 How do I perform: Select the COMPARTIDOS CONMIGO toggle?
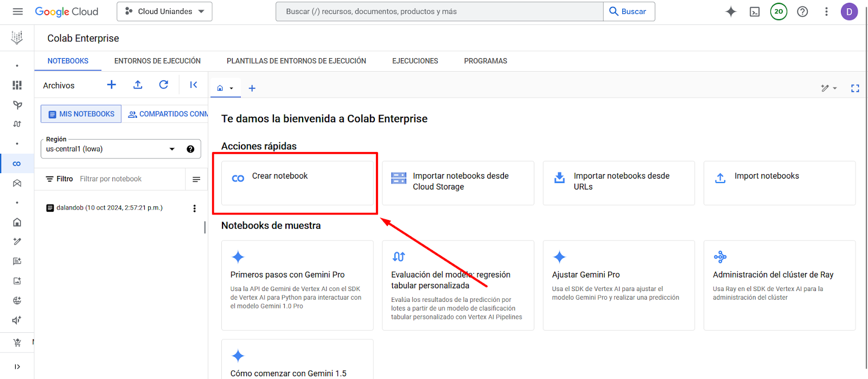[165, 114]
